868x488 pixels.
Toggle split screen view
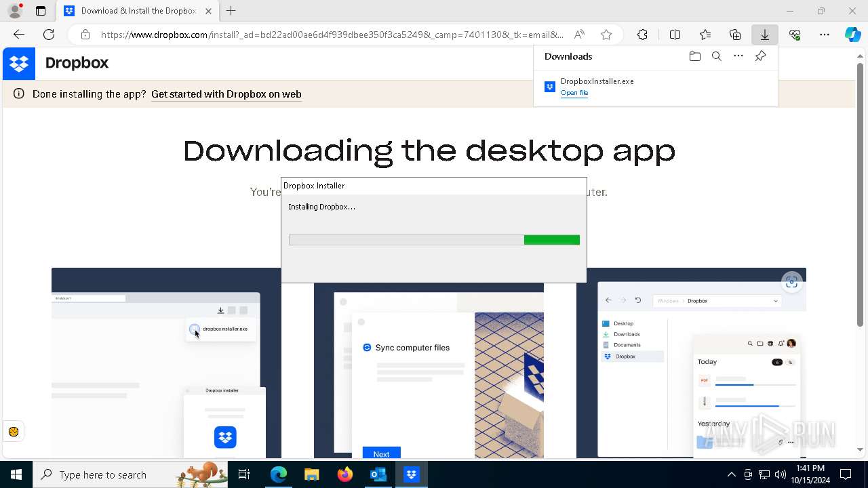pos(675,35)
